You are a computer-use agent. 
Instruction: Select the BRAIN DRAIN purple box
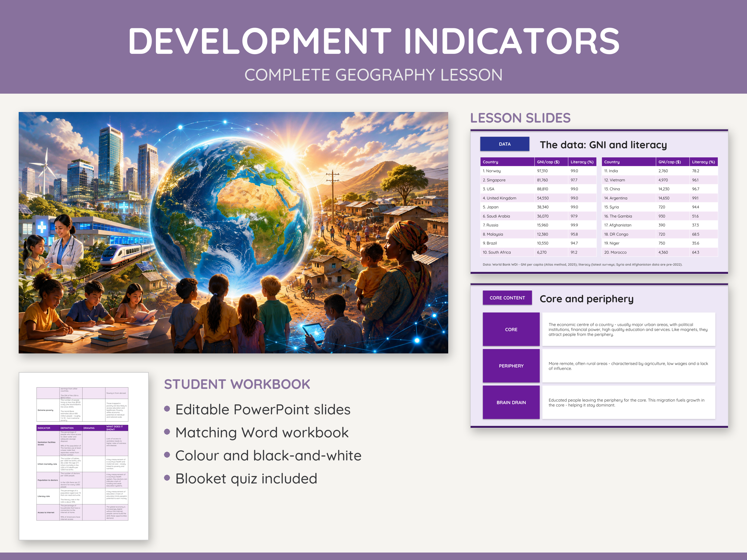(511, 402)
